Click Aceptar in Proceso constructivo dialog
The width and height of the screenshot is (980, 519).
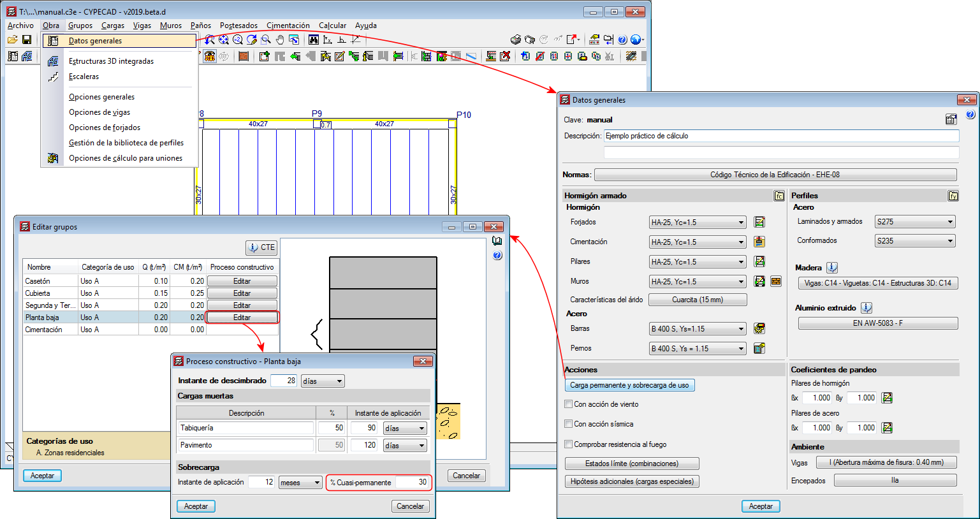tap(196, 506)
